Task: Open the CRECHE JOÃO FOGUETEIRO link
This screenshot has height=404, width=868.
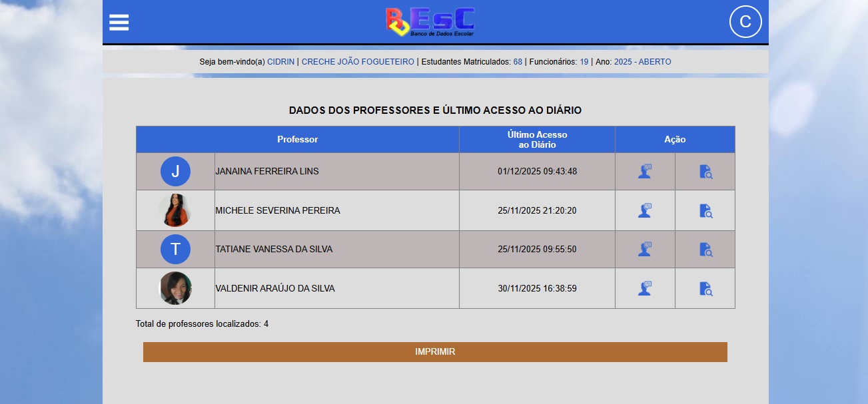Action: click(x=358, y=62)
